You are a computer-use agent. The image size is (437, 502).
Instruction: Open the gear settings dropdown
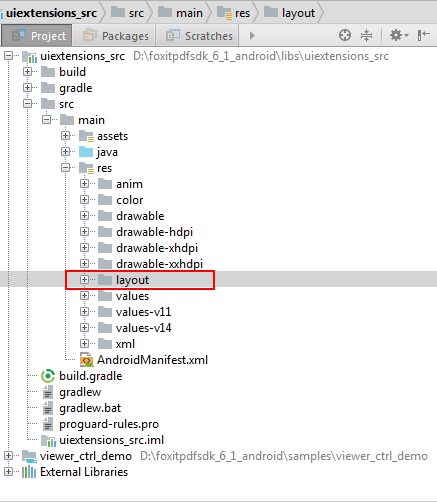(399, 35)
